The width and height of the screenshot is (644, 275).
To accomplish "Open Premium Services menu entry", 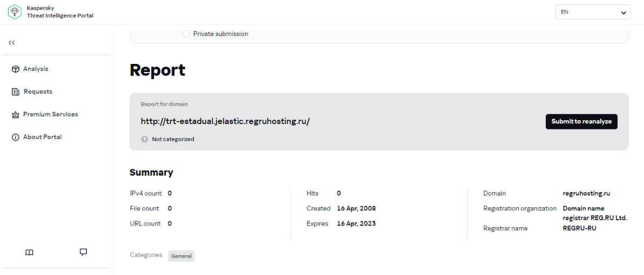I will tap(50, 114).
